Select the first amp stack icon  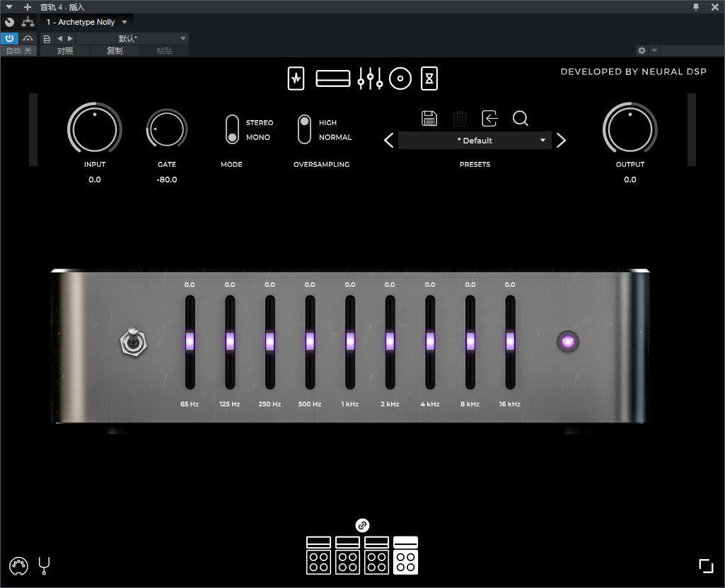coord(318,555)
